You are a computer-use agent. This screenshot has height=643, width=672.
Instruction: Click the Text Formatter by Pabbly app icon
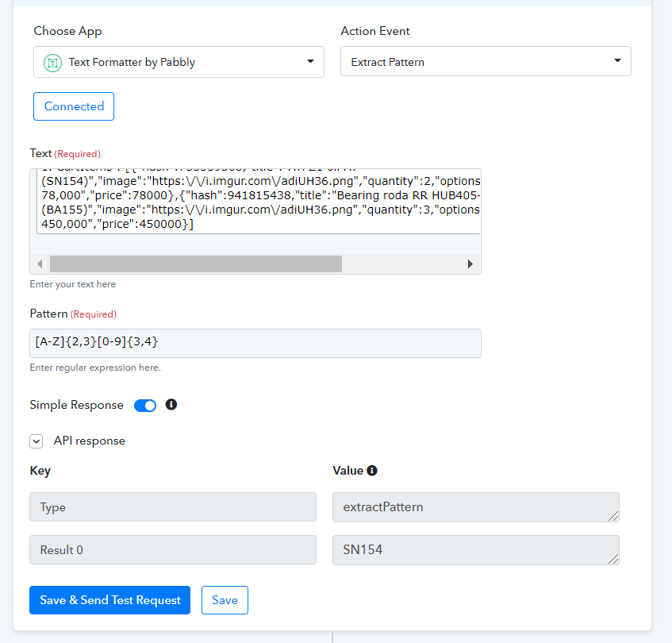[x=52, y=63]
